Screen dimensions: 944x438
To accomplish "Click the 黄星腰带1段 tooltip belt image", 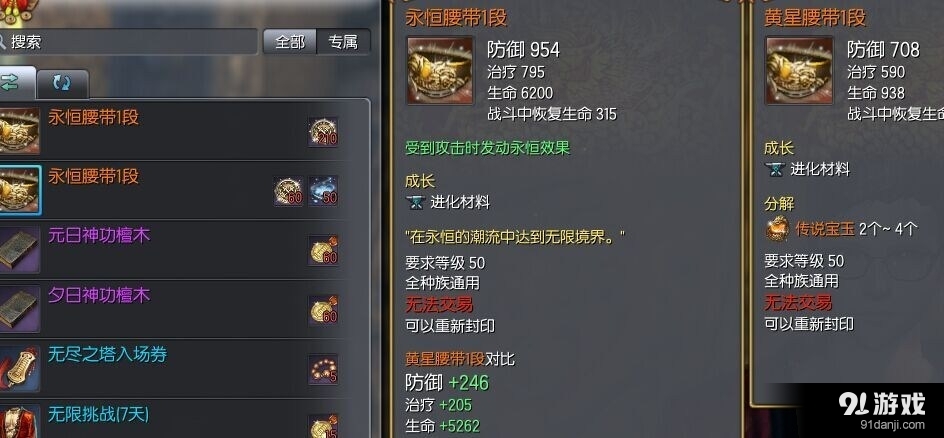I will [799, 71].
